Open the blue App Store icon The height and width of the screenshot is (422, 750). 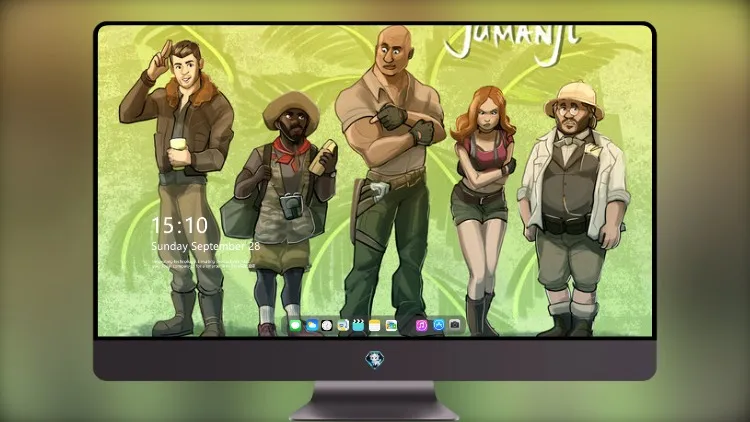[x=439, y=325]
